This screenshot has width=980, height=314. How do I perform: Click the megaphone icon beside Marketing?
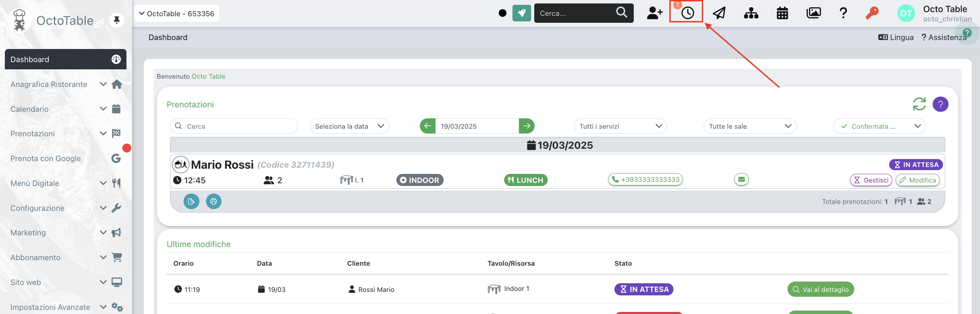[x=116, y=232]
